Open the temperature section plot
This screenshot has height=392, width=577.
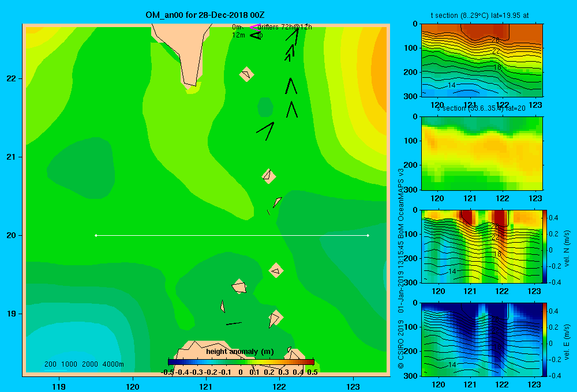[482, 61]
